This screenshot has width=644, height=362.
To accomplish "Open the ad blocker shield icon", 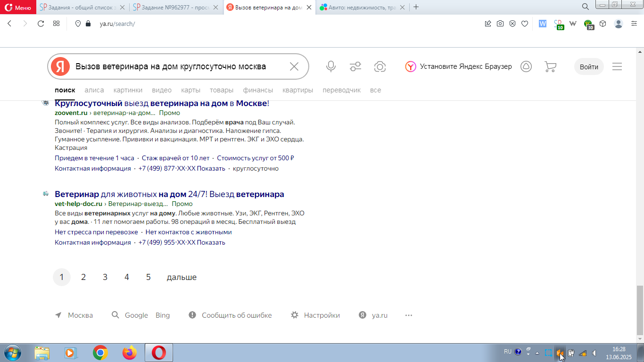I will coord(512,24).
